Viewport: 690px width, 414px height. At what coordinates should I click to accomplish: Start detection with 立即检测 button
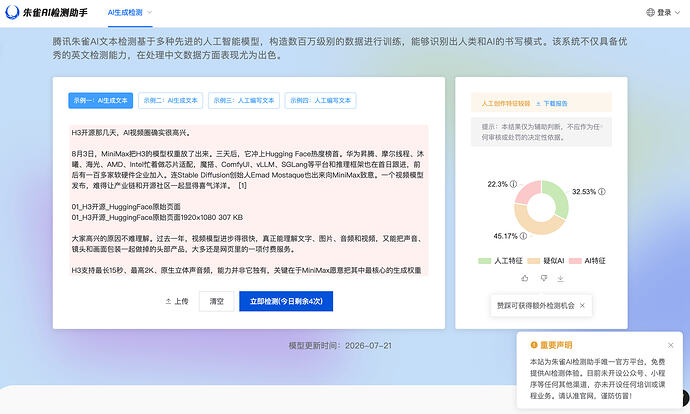(x=286, y=301)
